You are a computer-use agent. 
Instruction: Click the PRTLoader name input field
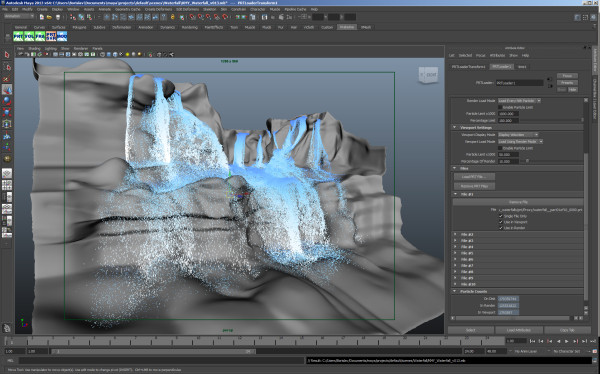520,83
